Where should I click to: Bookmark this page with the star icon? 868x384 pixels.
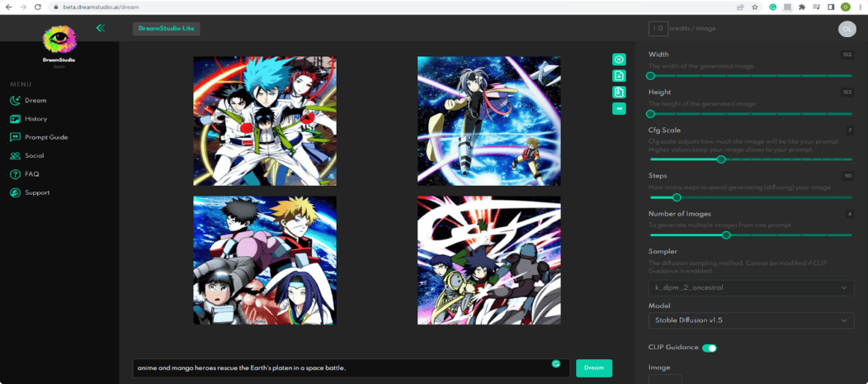click(x=754, y=7)
